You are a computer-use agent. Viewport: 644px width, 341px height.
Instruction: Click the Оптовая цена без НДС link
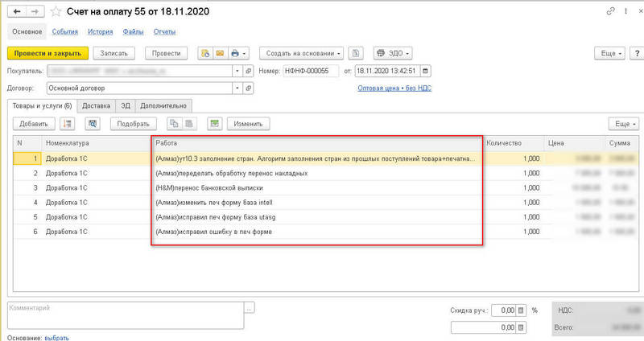point(394,88)
